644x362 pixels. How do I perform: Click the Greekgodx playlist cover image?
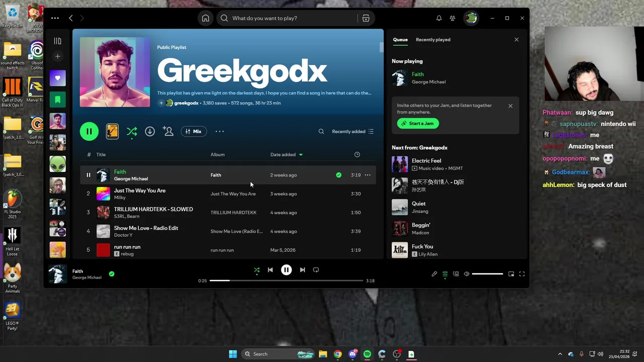pos(115,72)
